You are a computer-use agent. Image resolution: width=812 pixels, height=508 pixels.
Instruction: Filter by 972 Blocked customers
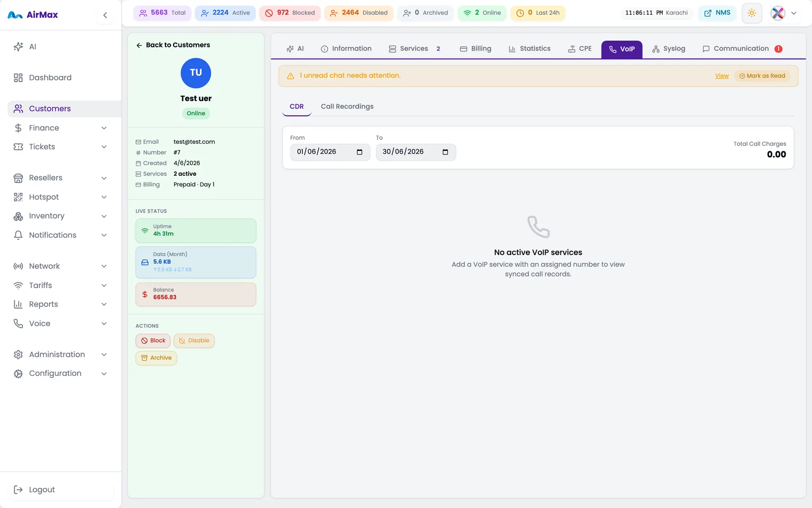click(290, 13)
